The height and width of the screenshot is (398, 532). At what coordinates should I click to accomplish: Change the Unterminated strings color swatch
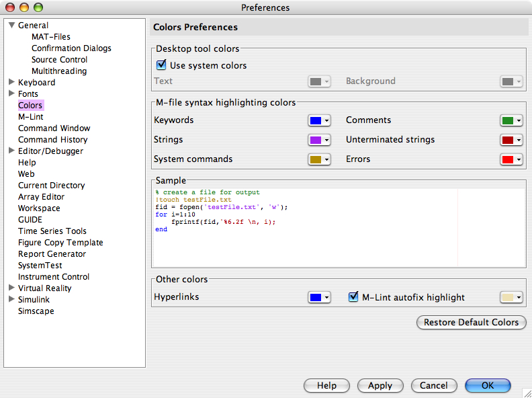pos(511,140)
